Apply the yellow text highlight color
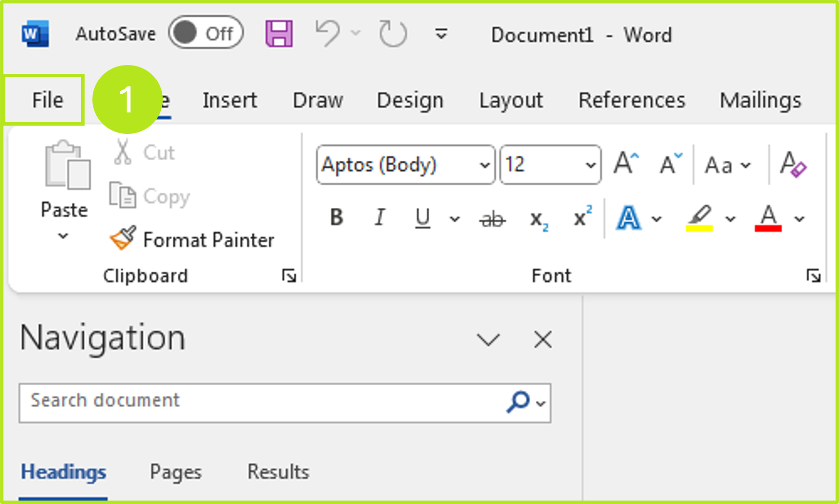 (x=699, y=218)
